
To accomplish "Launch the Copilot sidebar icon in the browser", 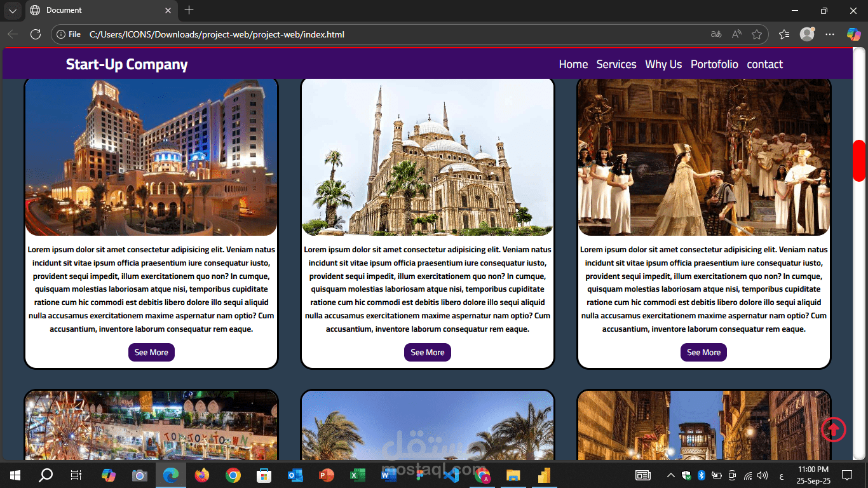I will pos(853,34).
